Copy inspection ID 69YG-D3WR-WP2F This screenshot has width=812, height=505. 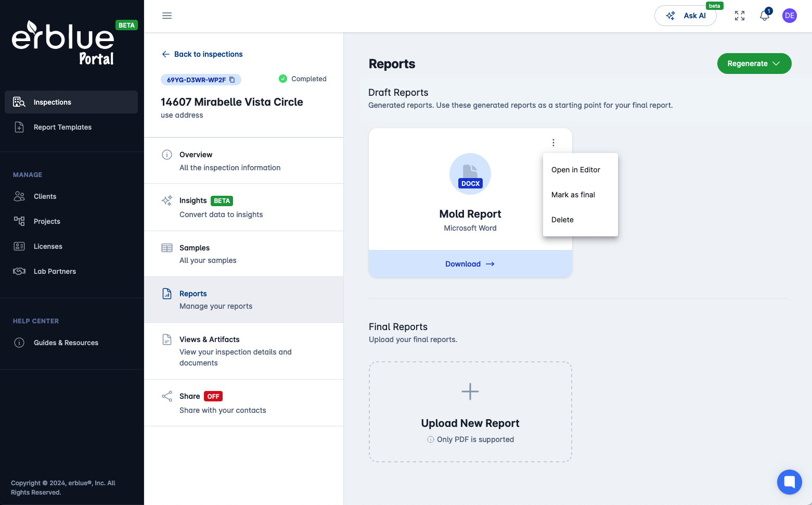click(x=232, y=80)
